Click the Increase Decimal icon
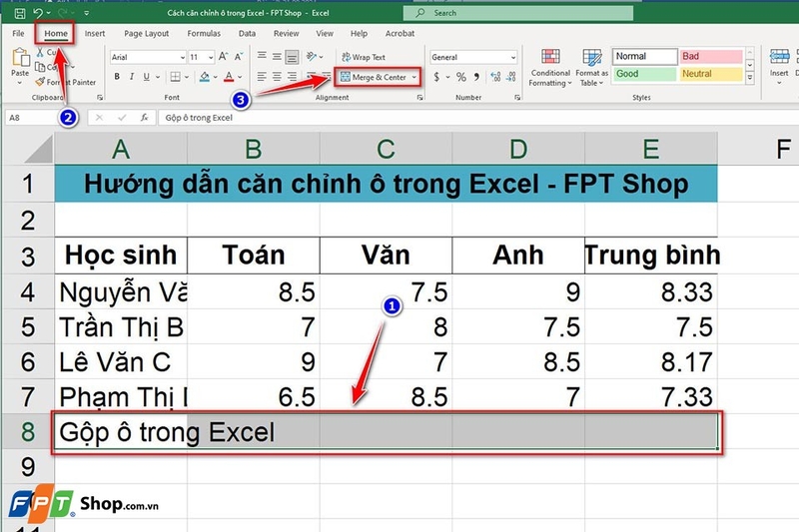This screenshot has width=799, height=532. point(495,77)
